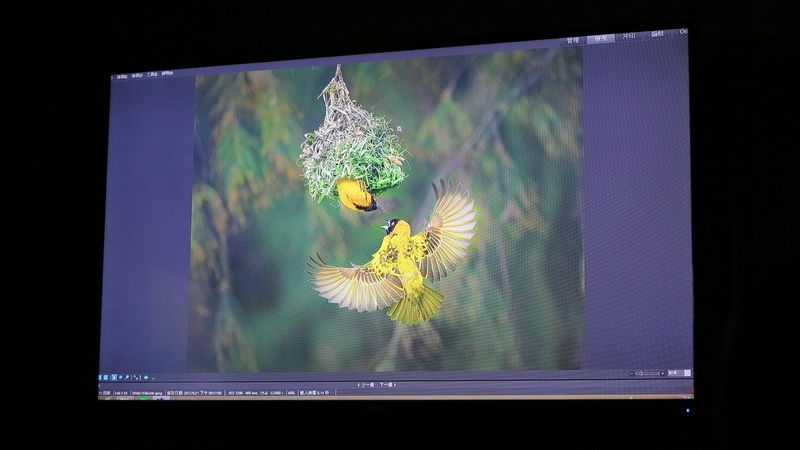This screenshot has width=800, height=450.
Task: Click the zoom-out minus button
Action: click(x=632, y=373)
